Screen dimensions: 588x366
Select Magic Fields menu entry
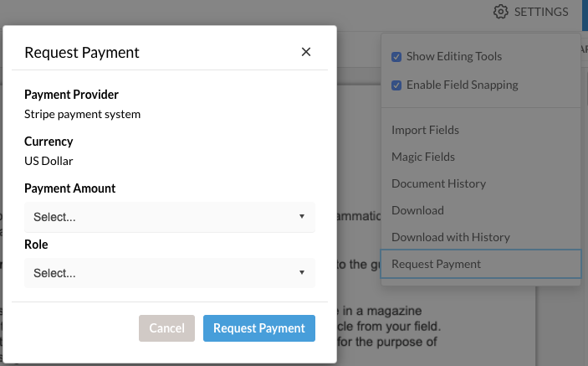(423, 157)
